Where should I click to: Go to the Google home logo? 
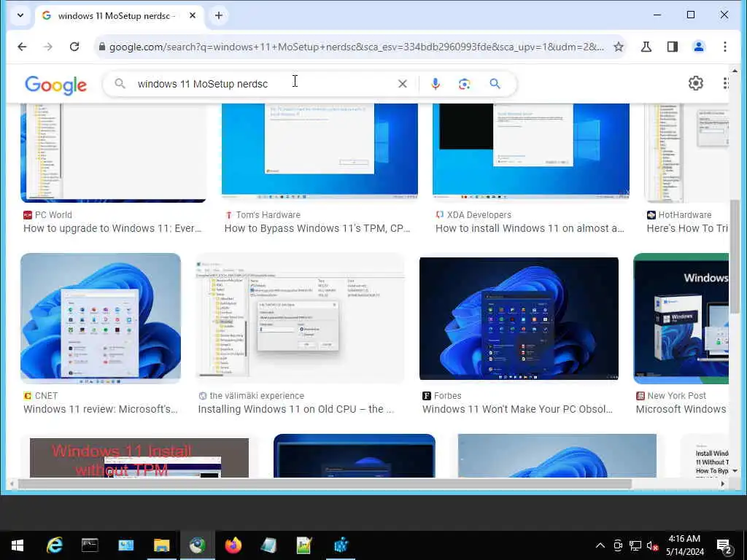coord(55,85)
